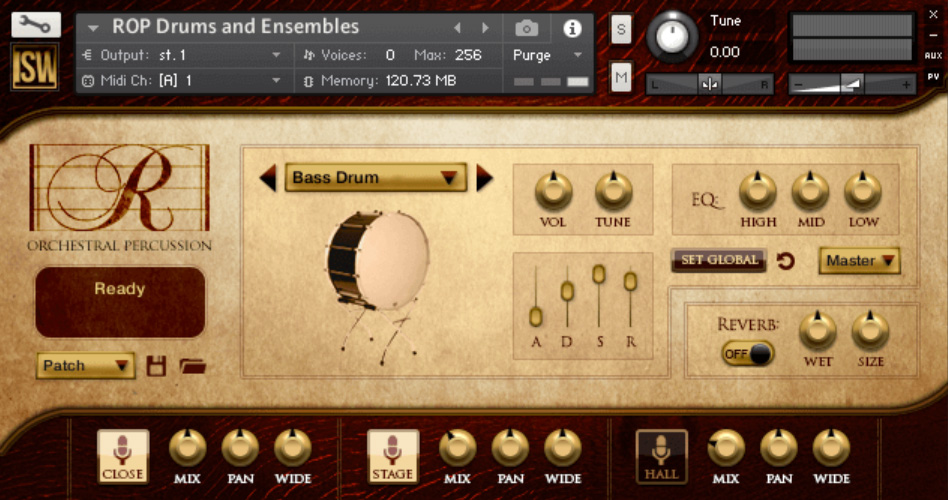The height and width of the screenshot is (500, 948).
Task: Select next drum with right red arrow
Action: click(484, 178)
